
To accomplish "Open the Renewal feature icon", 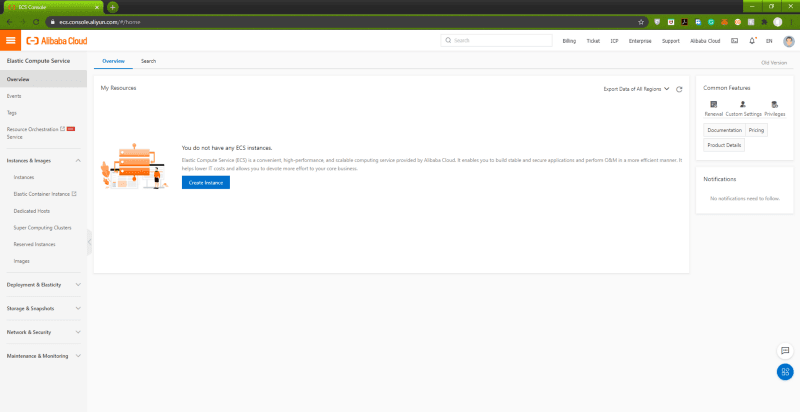I will [713, 104].
